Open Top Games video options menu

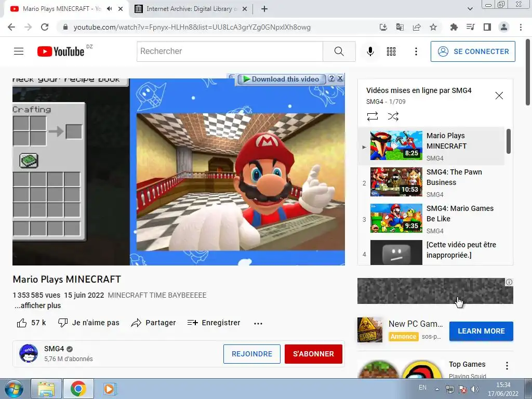click(507, 365)
